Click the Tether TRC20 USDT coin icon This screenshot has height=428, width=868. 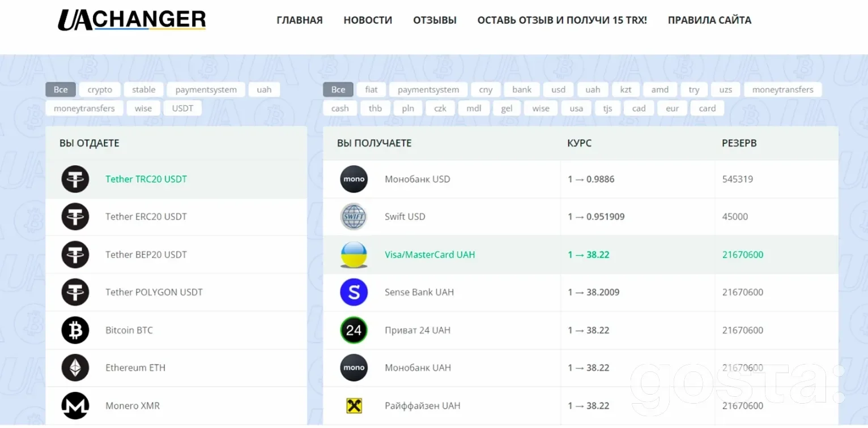[75, 179]
